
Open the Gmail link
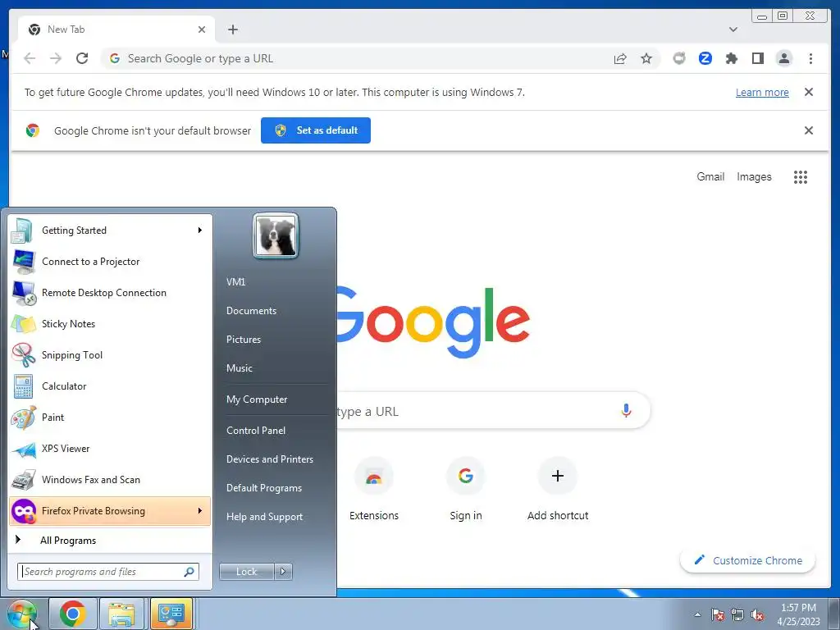point(710,177)
